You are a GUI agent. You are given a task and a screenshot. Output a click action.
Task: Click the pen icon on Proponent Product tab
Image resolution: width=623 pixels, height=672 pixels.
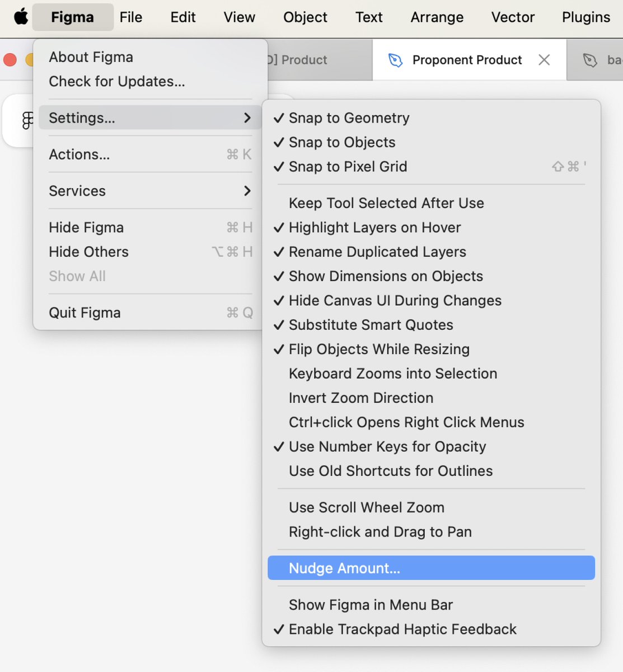(x=395, y=60)
